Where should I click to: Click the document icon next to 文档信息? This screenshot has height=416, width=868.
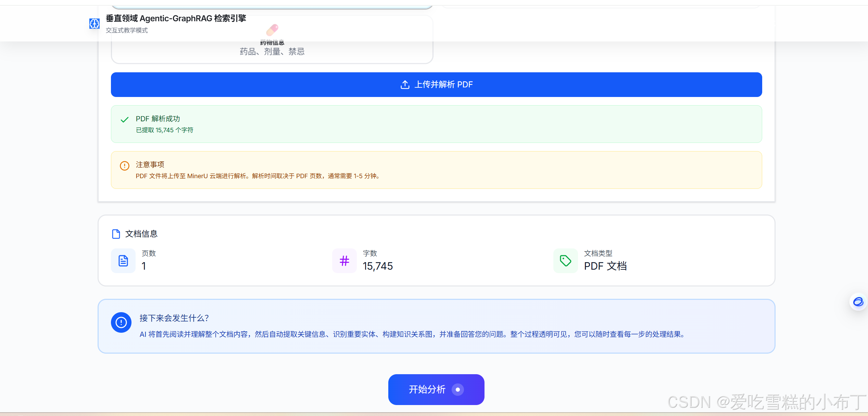(116, 234)
